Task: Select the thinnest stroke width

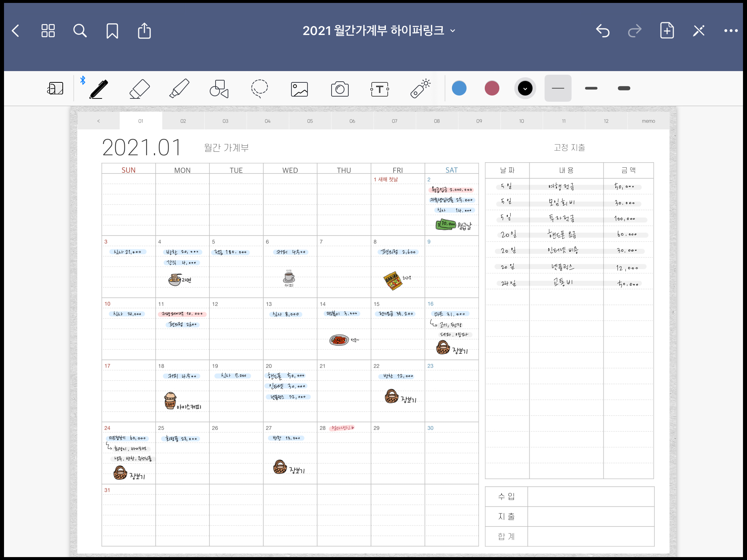Action: pyautogui.click(x=558, y=88)
